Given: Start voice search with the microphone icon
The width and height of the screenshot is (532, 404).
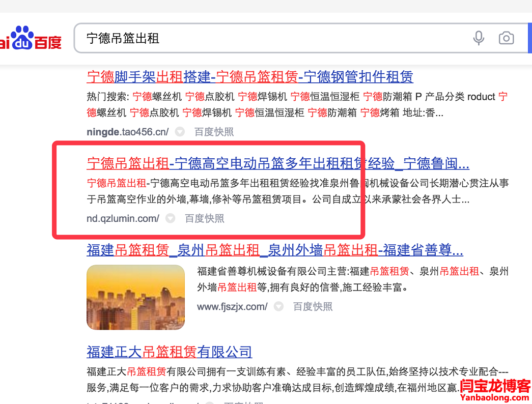Looking at the screenshot, I should pos(479,38).
